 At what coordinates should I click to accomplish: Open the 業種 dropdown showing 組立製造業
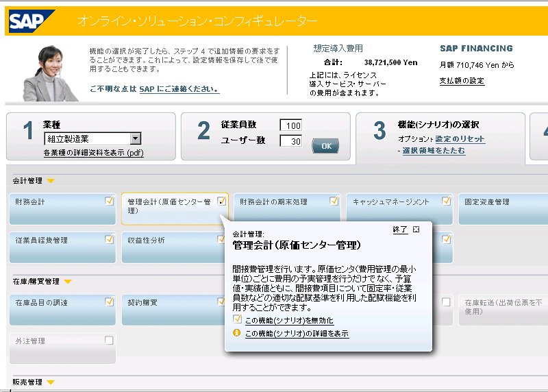tap(92, 139)
